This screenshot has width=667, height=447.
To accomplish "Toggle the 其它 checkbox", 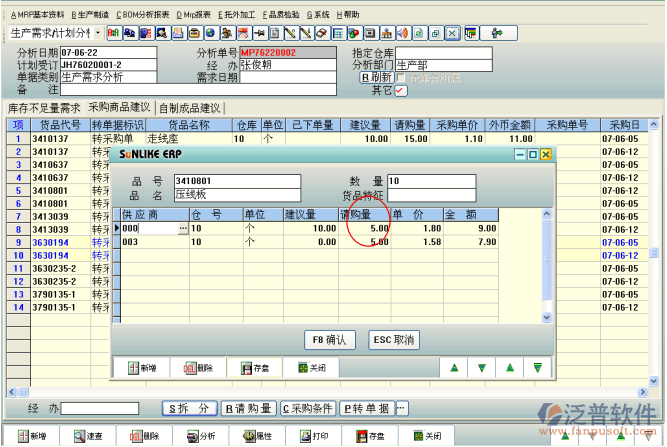I will click(401, 90).
